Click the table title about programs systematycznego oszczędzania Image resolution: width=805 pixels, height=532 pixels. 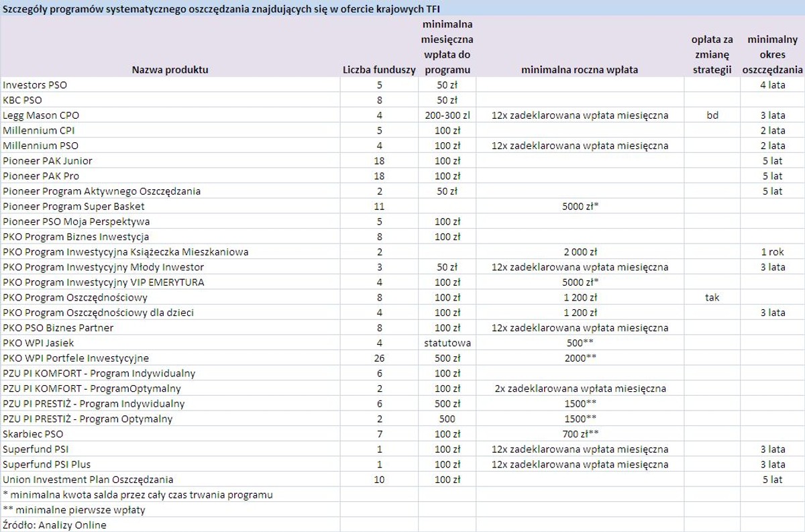(x=222, y=8)
